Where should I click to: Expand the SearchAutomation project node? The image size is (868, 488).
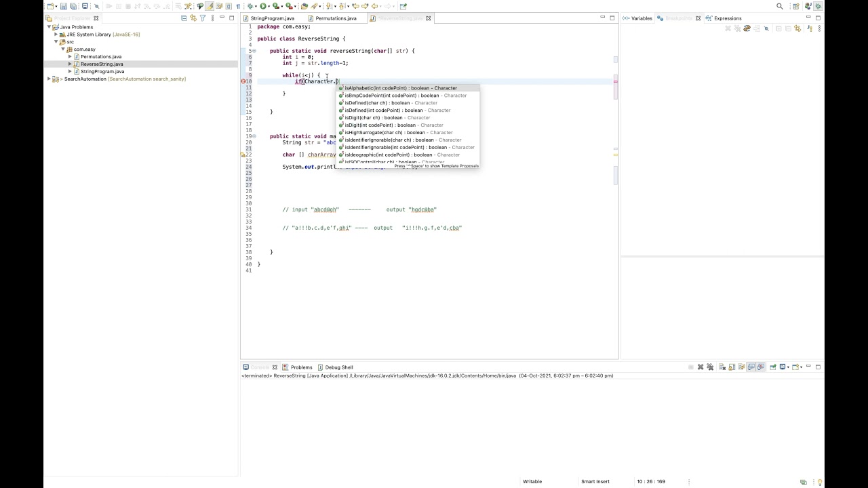pyautogui.click(x=50, y=79)
